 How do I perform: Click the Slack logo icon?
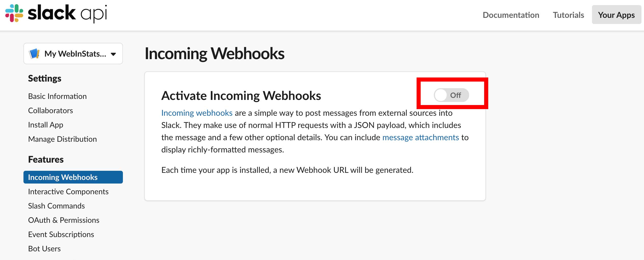click(14, 13)
